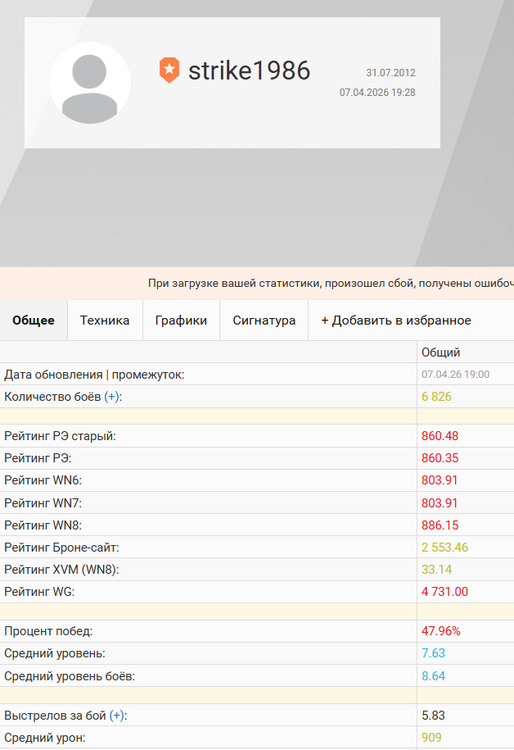Expand Количество боёв using the (+) link
Image resolution: width=514 pixels, height=750 pixels.
[x=113, y=397]
